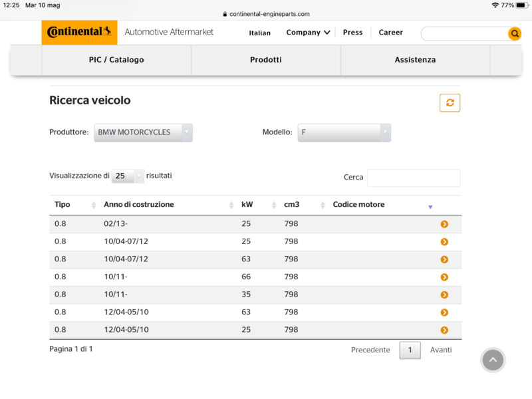The width and height of the screenshot is (532, 399).
Task: Click the Career link
Action: [x=390, y=33]
